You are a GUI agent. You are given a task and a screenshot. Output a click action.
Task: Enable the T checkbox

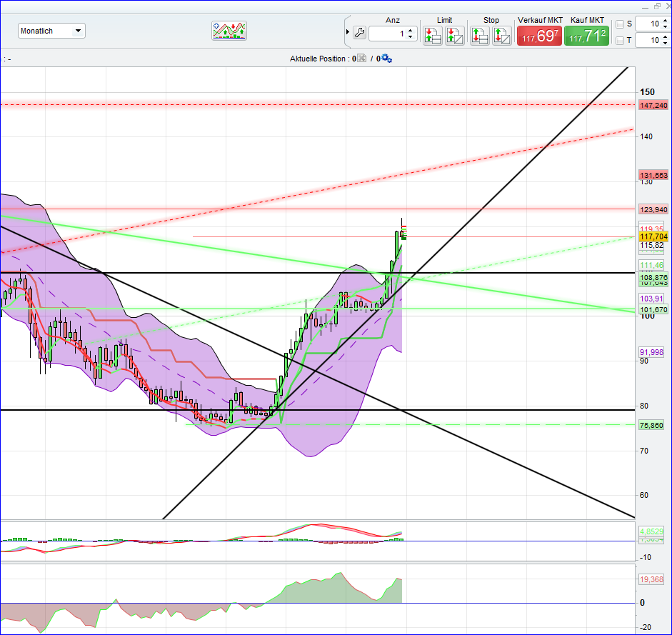click(620, 39)
